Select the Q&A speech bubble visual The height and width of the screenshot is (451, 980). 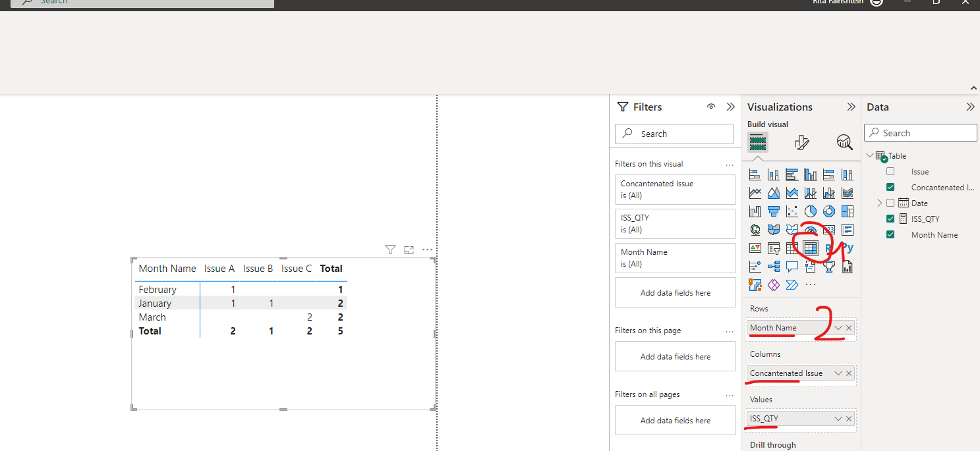pyautogui.click(x=792, y=267)
